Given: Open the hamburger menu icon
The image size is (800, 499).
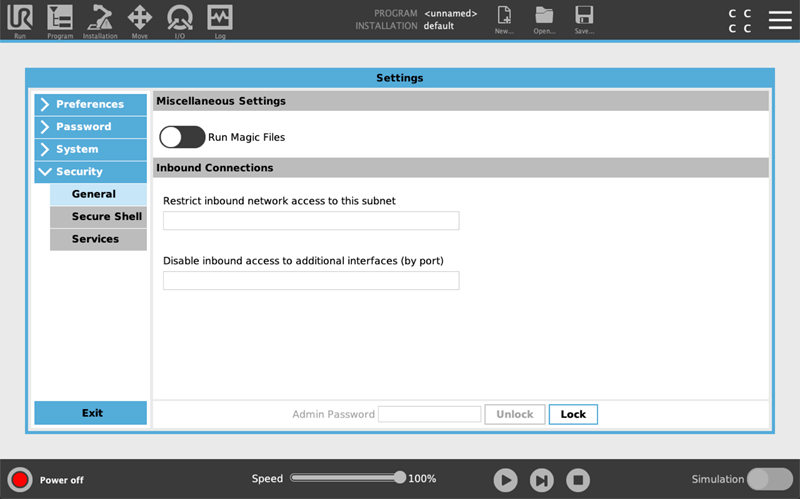Looking at the screenshot, I should pyautogui.click(x=780, y=20).
